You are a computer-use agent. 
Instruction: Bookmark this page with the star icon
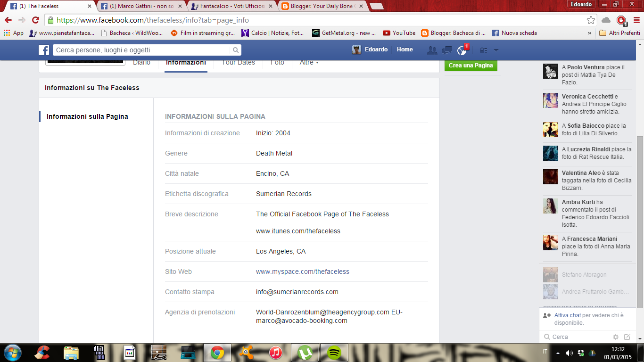point(591,20)
